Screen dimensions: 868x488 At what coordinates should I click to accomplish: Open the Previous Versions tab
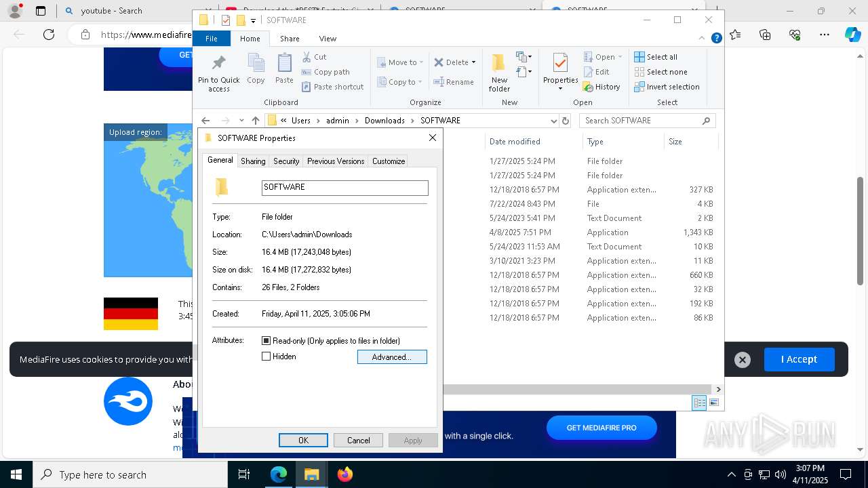point(336,161)
